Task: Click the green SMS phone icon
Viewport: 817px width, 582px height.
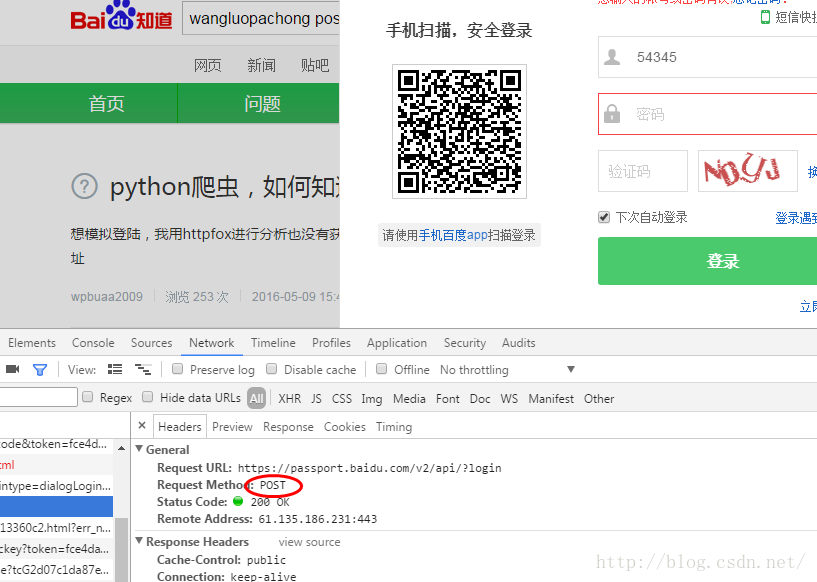Action: pos(765,17)
